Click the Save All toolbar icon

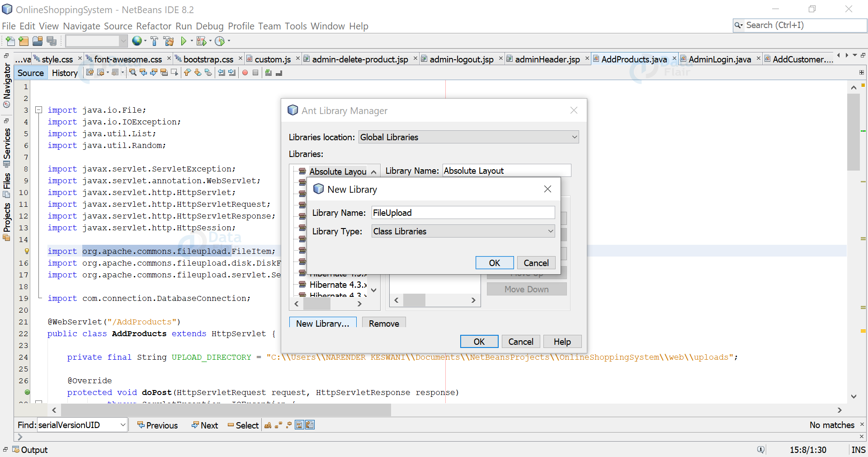[52, 41]
